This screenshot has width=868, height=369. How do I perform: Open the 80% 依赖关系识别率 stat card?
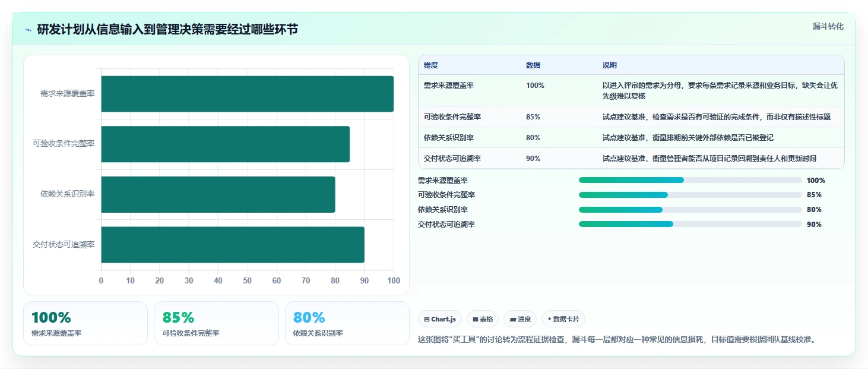point(347,323)
